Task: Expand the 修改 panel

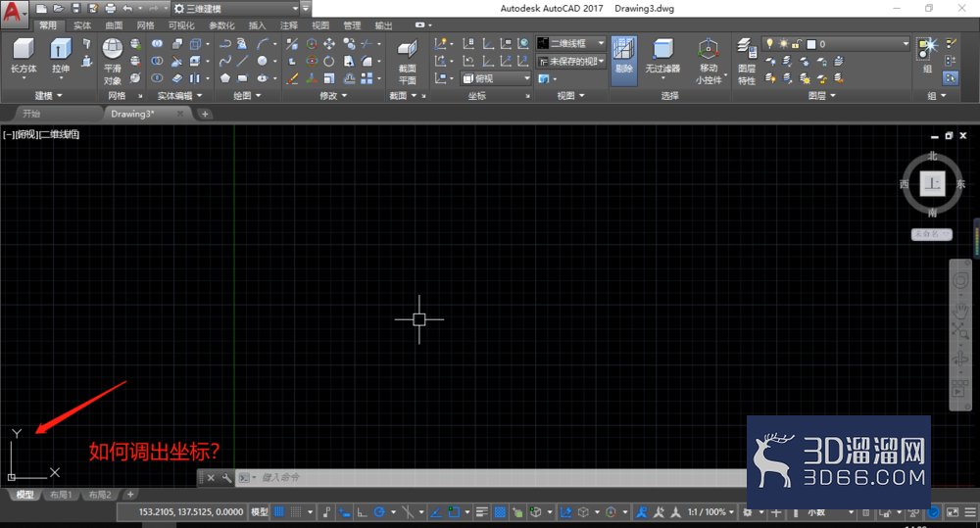Action: coord(333,96)
